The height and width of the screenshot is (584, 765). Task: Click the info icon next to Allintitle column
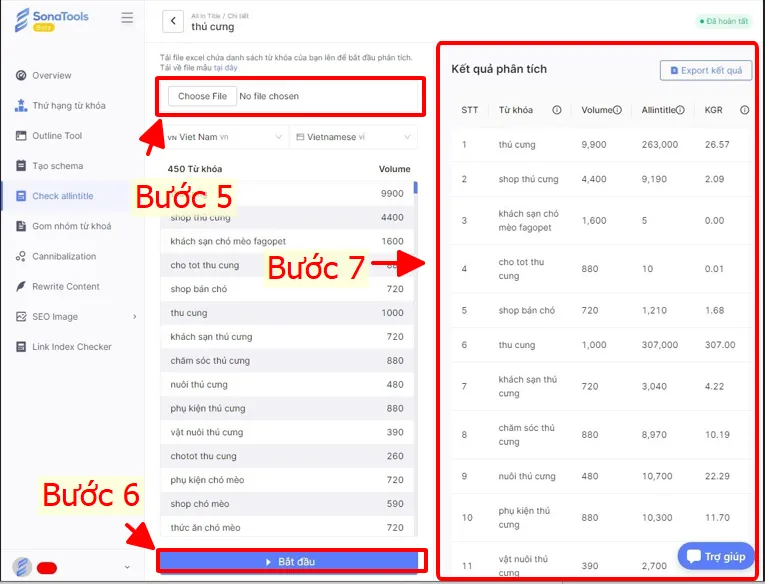point(683,110)
